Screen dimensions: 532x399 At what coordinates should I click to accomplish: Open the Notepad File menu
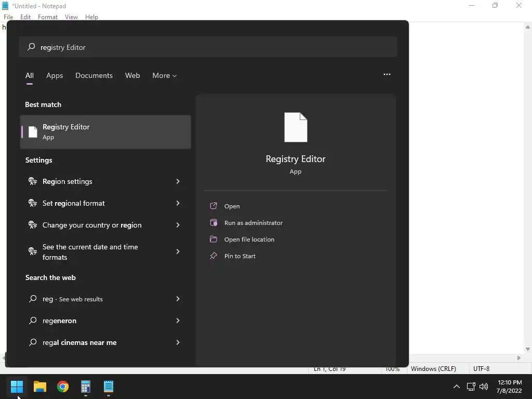click(x=8, y=17)
